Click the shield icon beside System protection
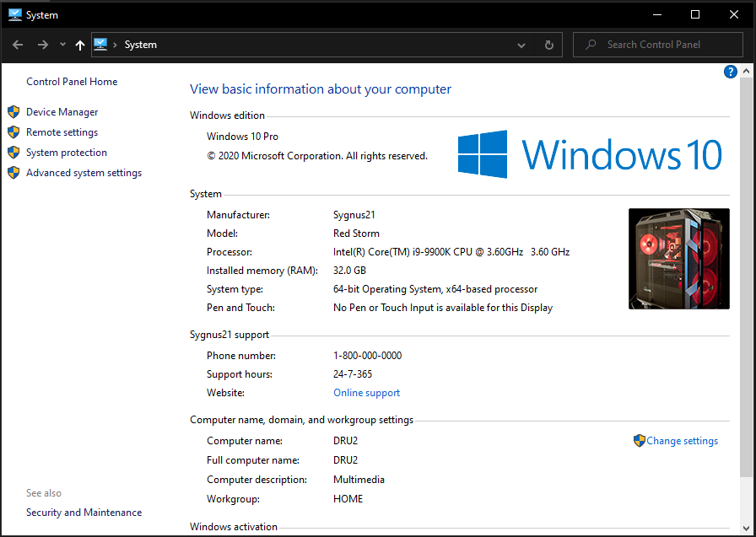 [x=13, y=153]
